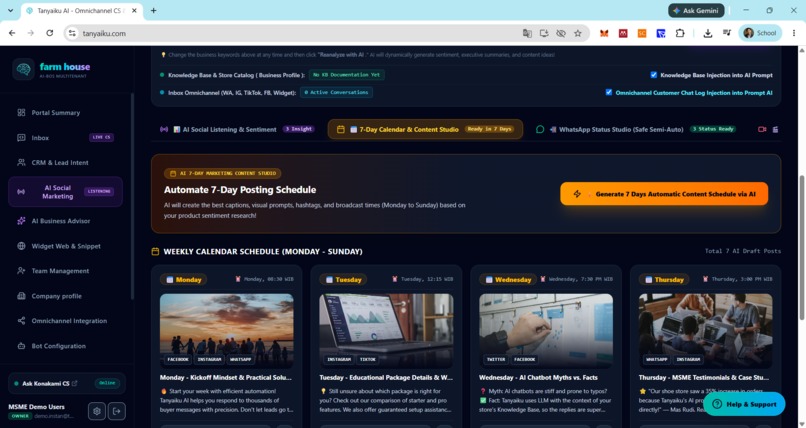Open Help & Support chat button
Screen dimensions: 806x428
pyautogui.click(x=744, y=404)
